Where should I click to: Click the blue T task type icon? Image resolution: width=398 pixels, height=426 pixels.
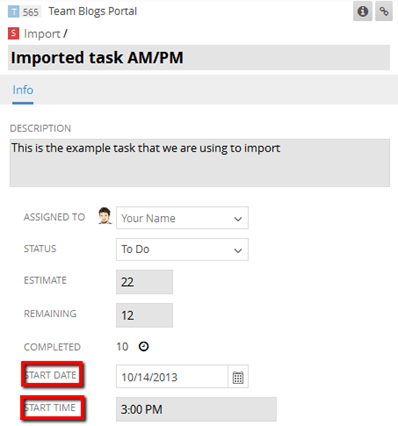(13, 12)
